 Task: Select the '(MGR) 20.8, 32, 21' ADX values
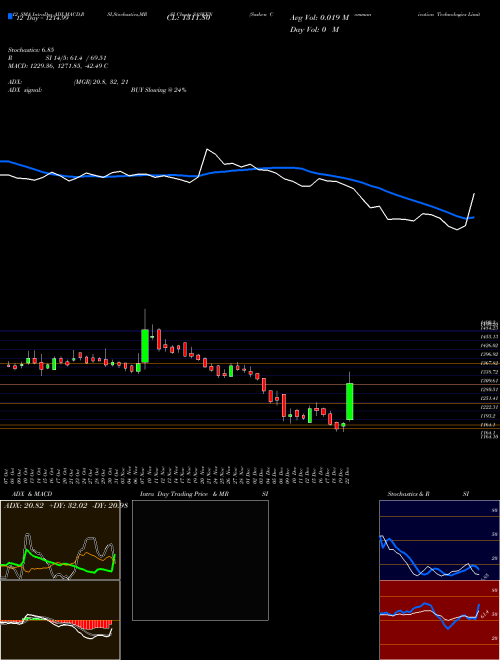[101, 82]
